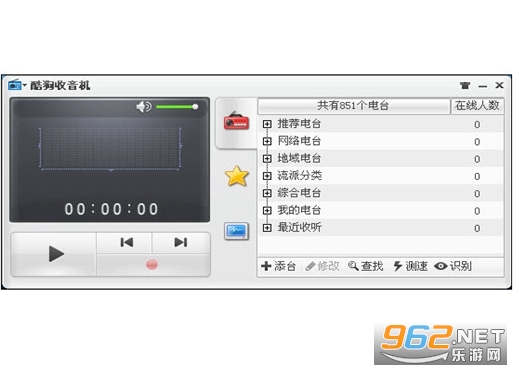
Task: Sort by the 在线人数 column header
Action: click(x=477, y=106)
